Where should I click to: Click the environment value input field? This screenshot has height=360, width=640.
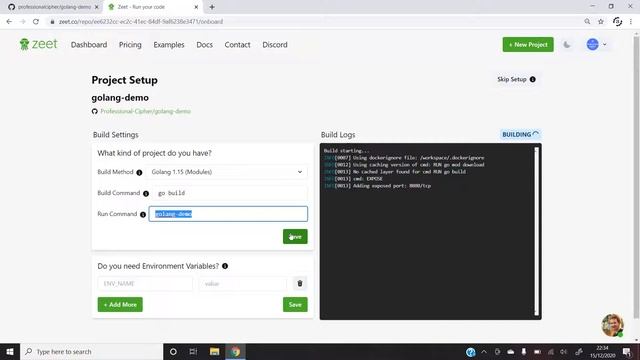pos(243,283)
